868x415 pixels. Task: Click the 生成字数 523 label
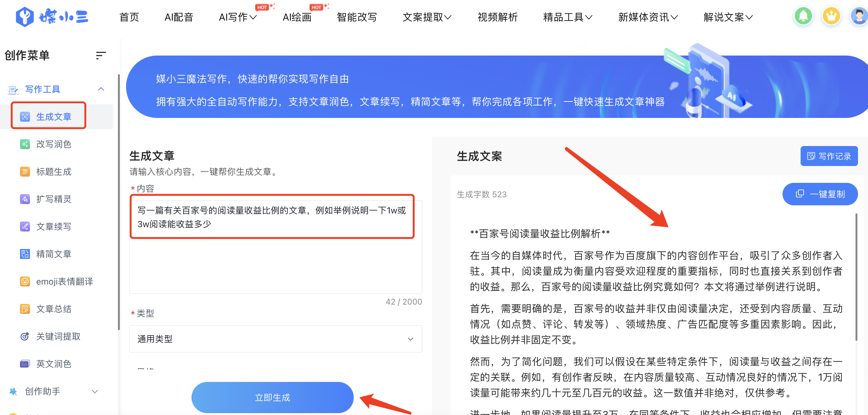482,194
